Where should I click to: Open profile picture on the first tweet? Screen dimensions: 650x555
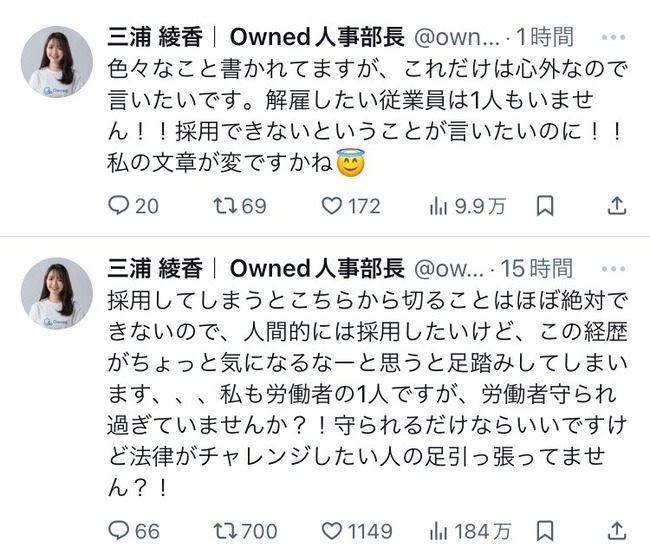coord(56,62)
